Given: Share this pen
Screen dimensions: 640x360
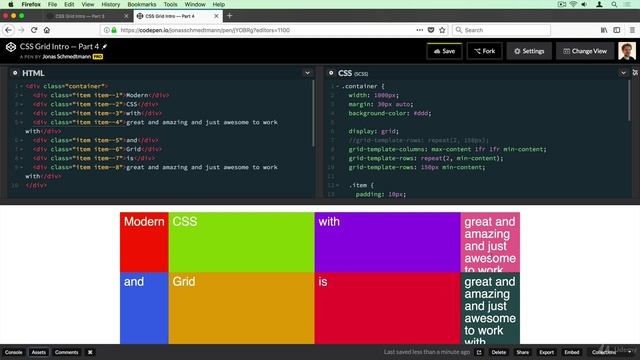Looking at the screenshot, I should 522,352.
